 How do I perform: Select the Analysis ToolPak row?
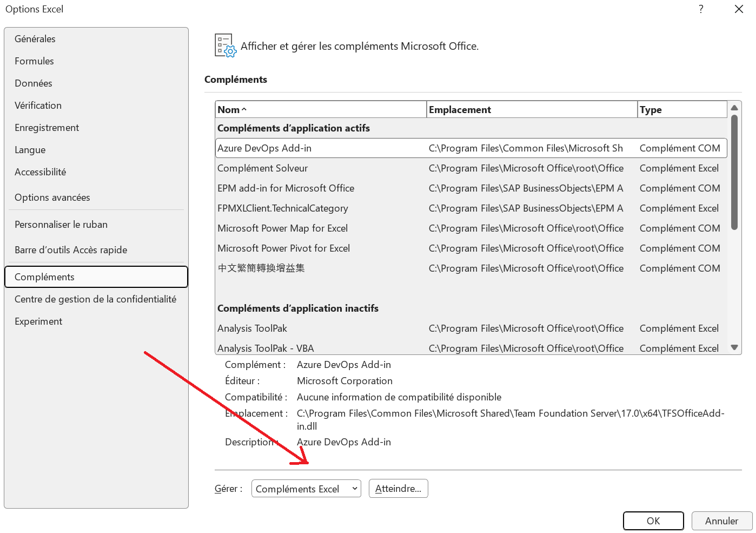(471, 328)
